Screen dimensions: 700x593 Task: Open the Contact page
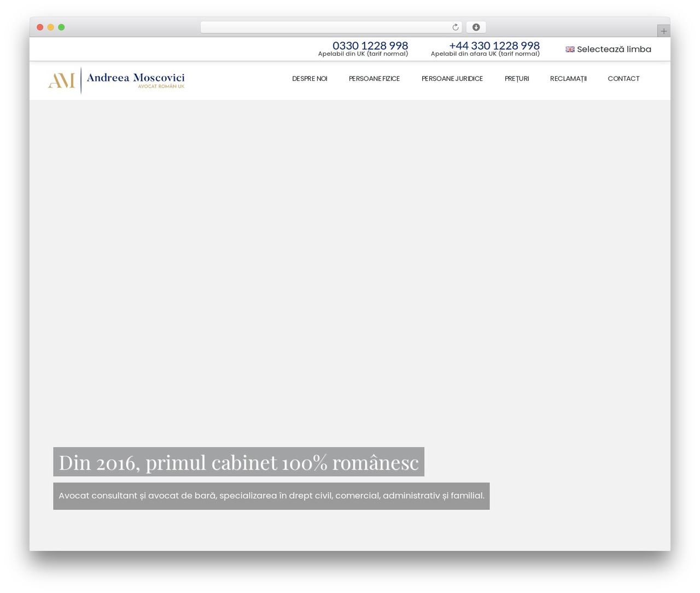(x=623, y=79)
